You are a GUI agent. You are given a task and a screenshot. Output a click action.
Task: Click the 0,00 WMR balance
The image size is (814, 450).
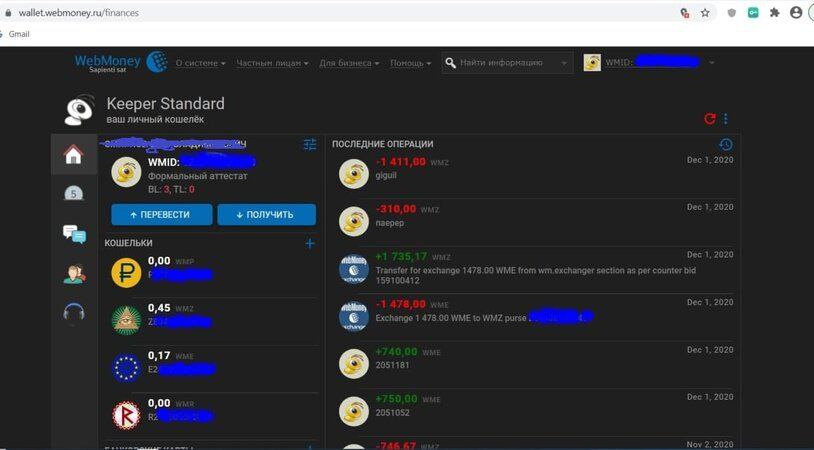click(x=170, y=403)
